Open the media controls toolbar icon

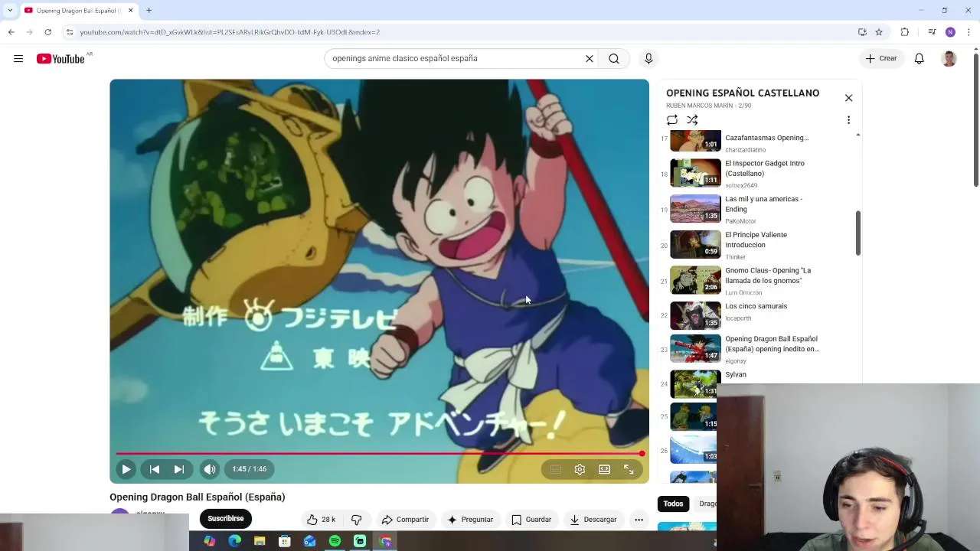(x=932, y=32)
